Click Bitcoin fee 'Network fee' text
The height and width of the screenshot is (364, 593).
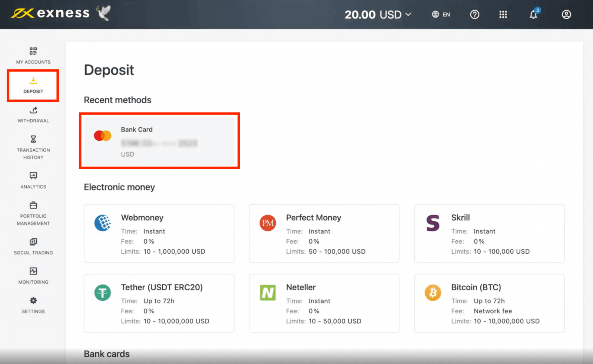pos(493,311)
